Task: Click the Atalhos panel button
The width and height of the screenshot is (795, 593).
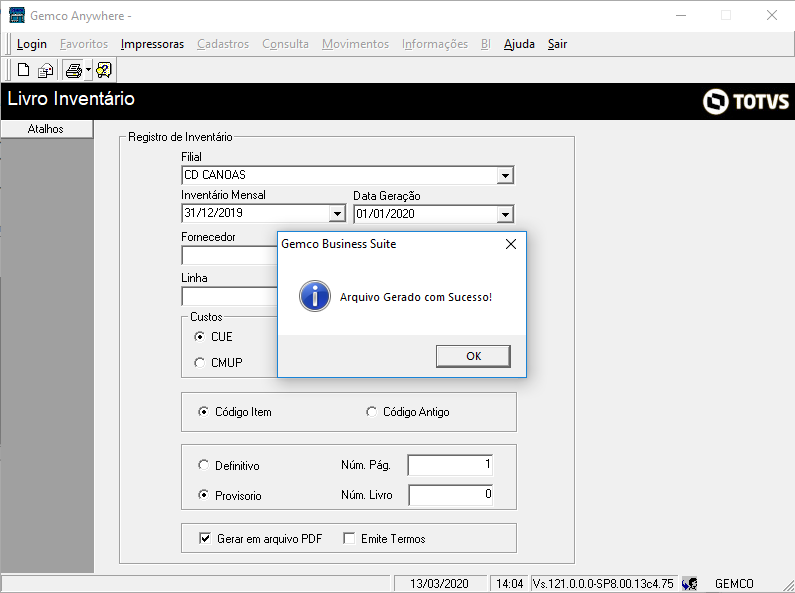Action: [47, 129]
